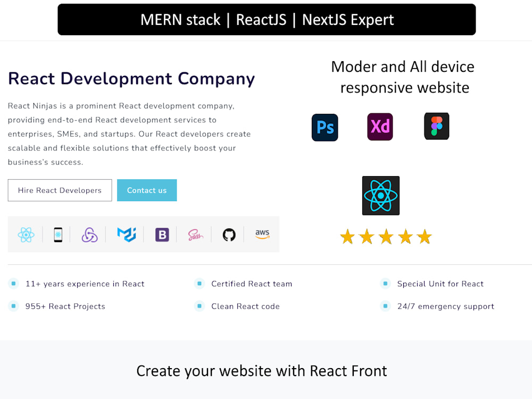Click the MERN stack ReactJS NextJS Expert banner
532x399 pixels.
tap(267, 19)
